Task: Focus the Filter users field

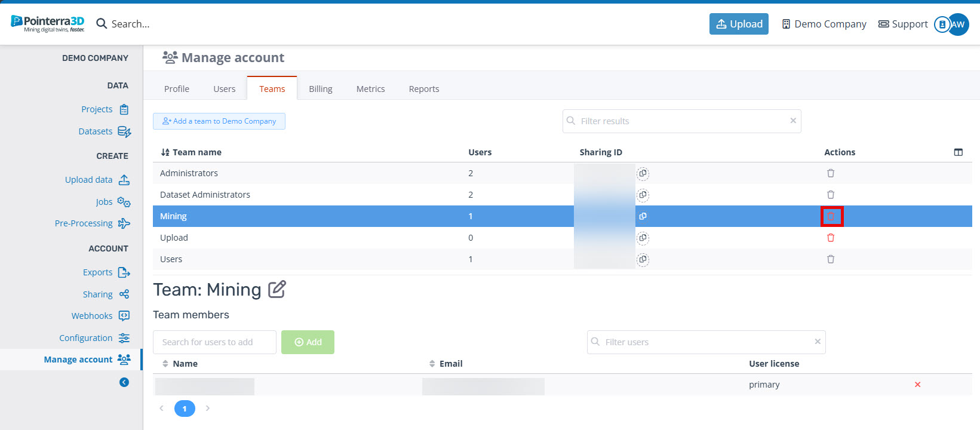Action: (x=706, y=342)
